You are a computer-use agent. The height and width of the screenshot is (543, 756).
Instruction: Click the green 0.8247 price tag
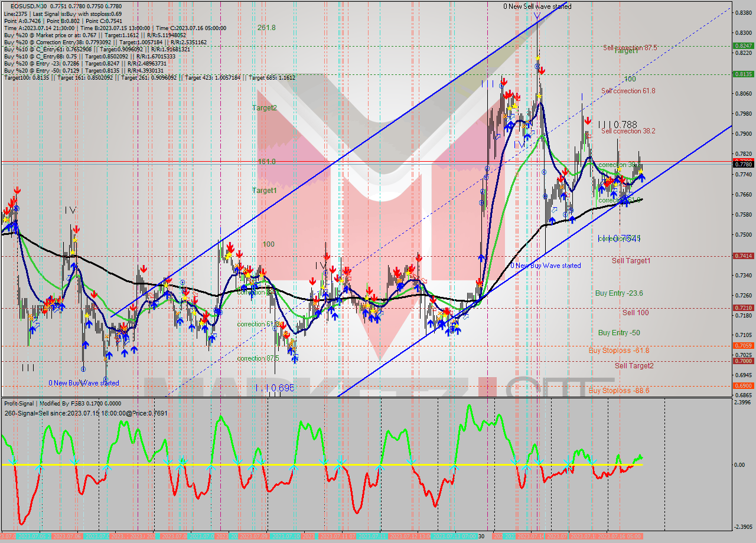742,45
